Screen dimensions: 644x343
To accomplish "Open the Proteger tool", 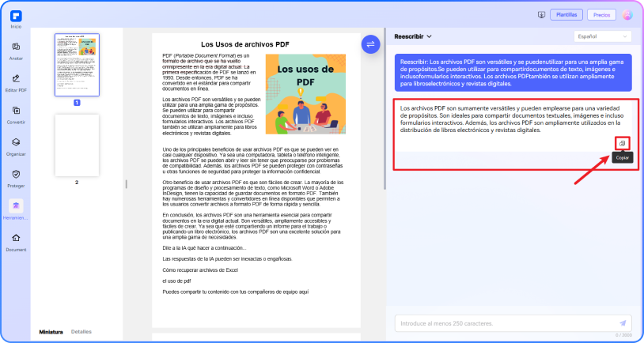I will pos(16,174).
